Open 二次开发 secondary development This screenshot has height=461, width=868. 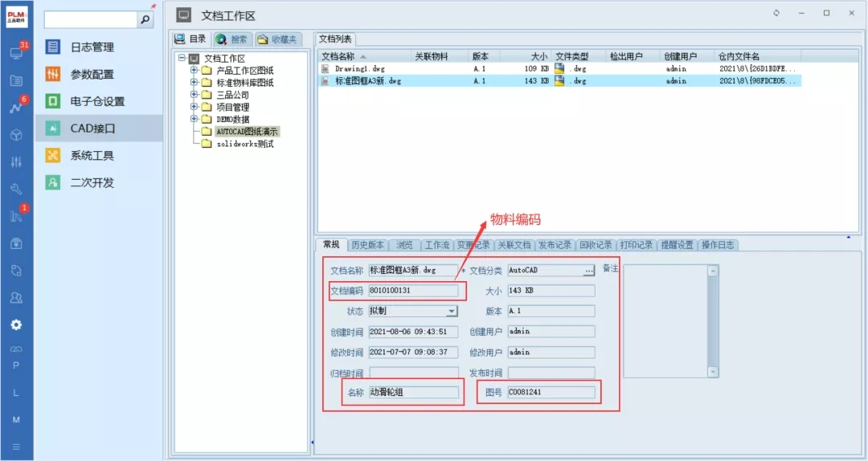[92, 182]
